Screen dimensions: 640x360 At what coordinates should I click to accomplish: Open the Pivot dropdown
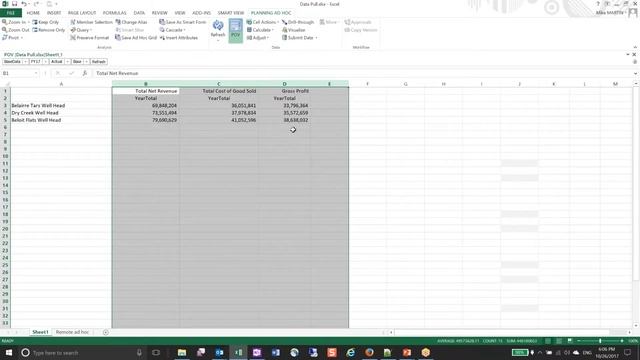pos(13,38)
